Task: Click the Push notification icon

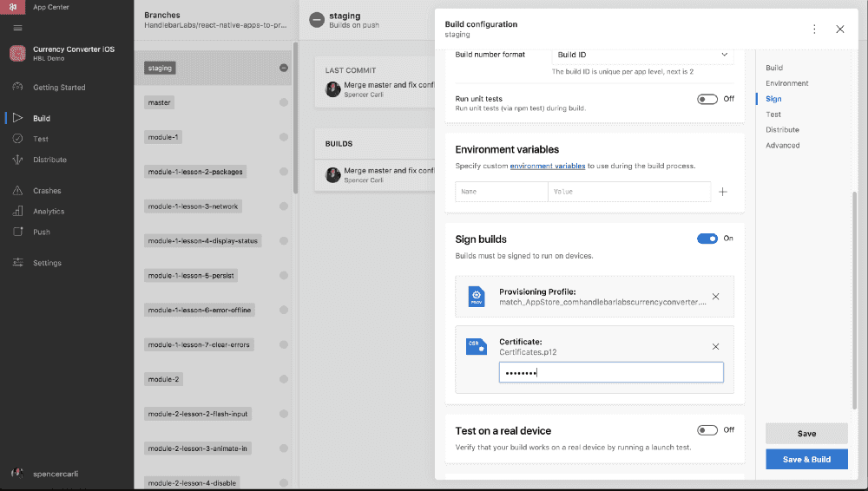Action: (x=17, y=232)
